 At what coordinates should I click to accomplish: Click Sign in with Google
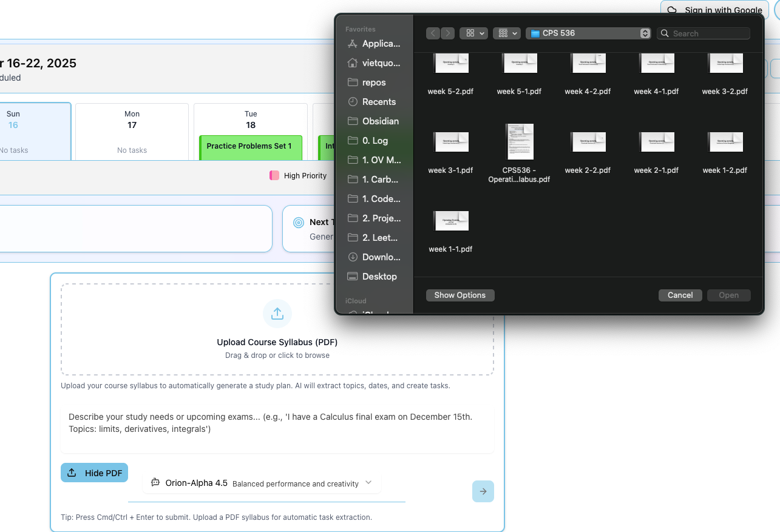tap(714, 10)
